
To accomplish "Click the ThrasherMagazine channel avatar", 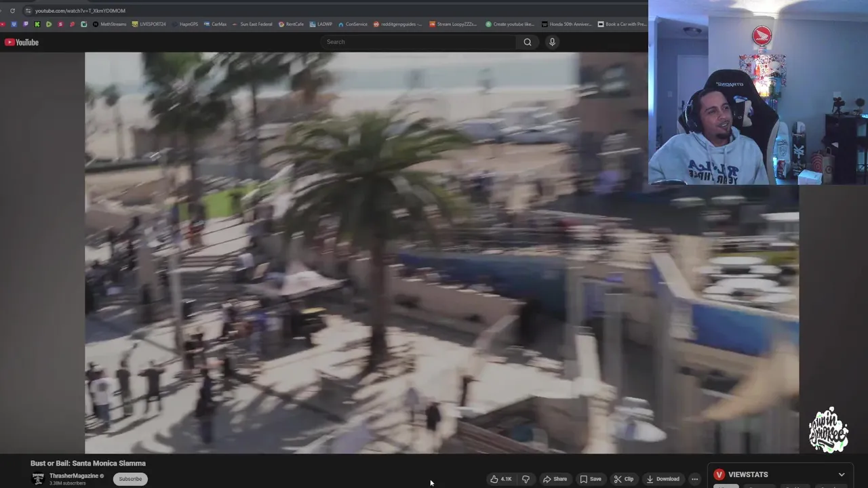I will 38,479.
